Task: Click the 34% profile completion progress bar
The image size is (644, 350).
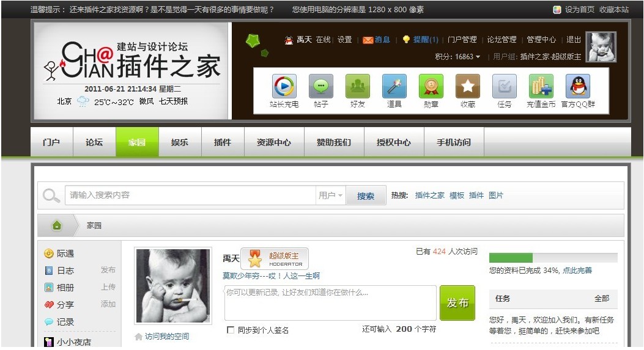Action: (x=553, y=258)
